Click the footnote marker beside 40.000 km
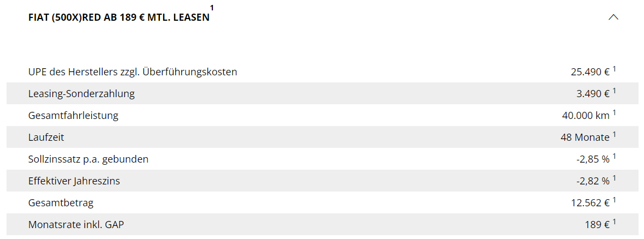The height and width of the screenshot is (239, 644). pyautogui.click(x=615, y=113)
